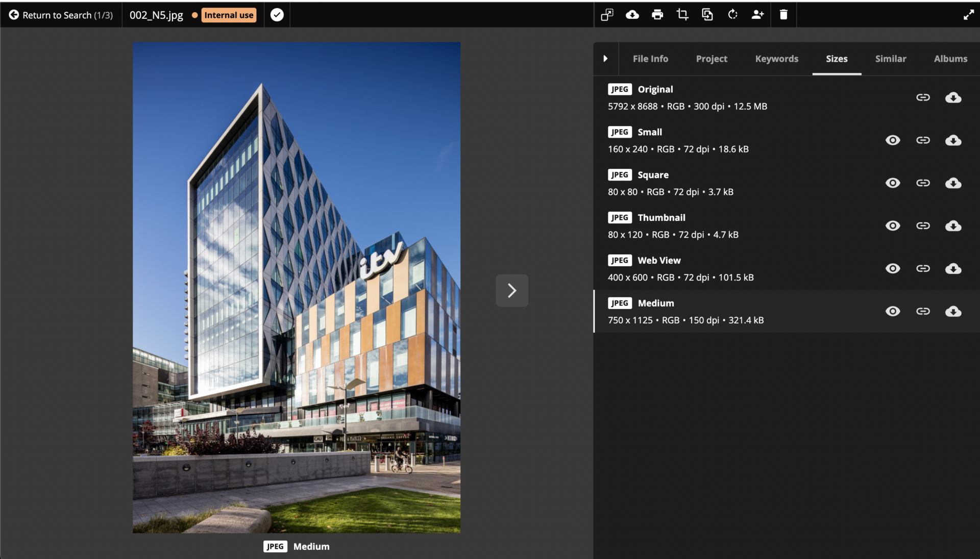980x559 pixels.
Task: Preview the Web View size with eye icon
Action: coord(893,269)
